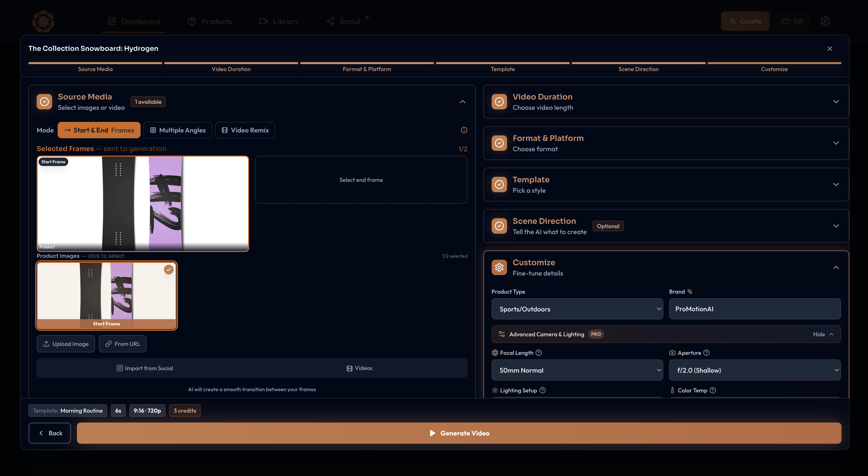Viewport: 868px width, 476px height.
Task: Expand the Template section chevron
Action: tap(836, 185)
